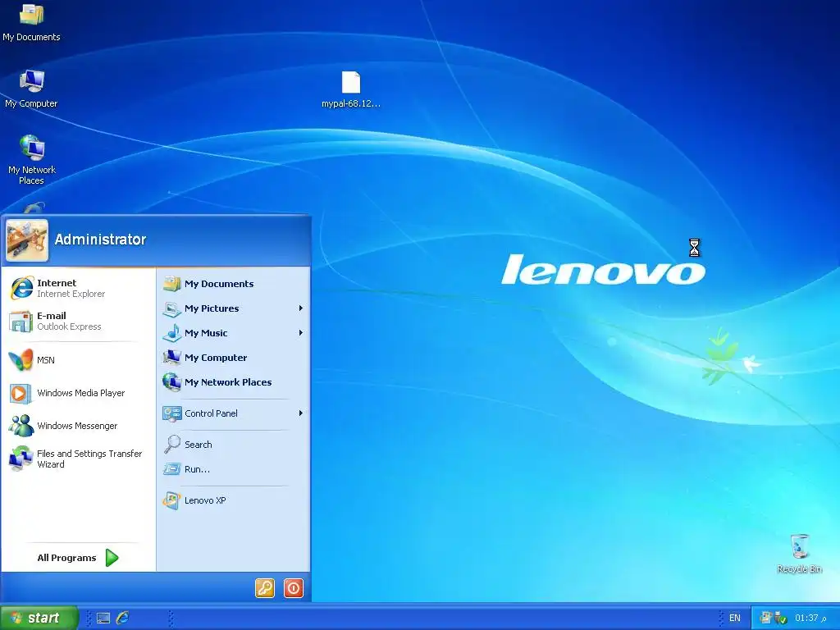Expand the Control Panel submenu arrow
Screen dimensions: 840x630
click(x=301, y=413)
